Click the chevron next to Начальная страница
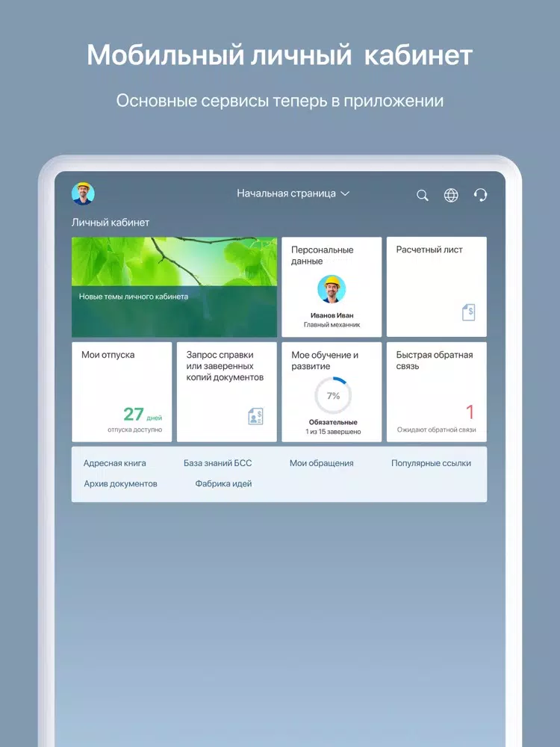This screenshot has height=747, width=560. pos(345,193)
